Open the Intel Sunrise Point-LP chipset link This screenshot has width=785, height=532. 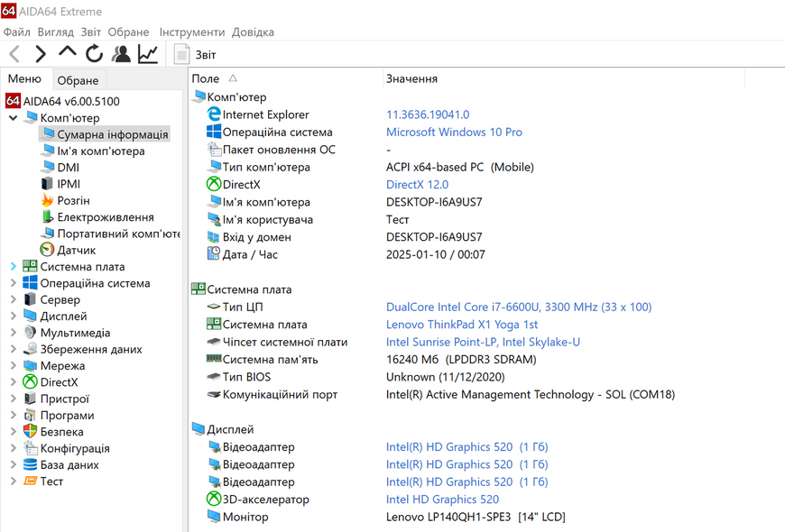pos(483,342)
